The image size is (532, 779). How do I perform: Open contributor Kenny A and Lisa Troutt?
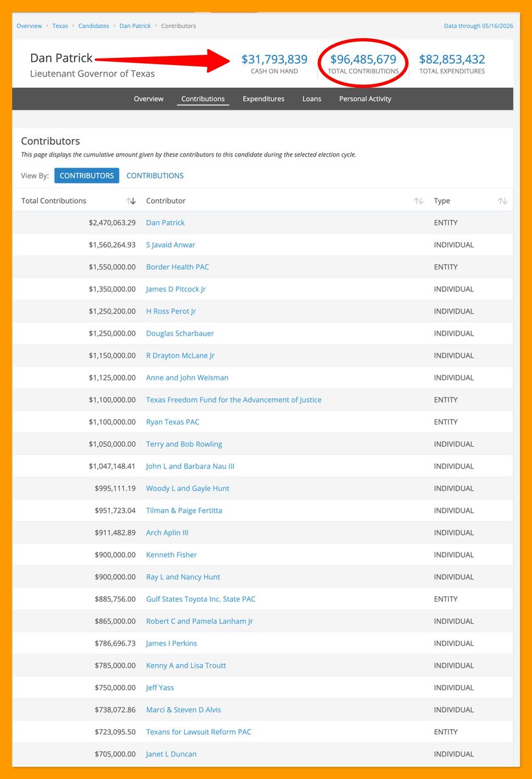point(186,665)
